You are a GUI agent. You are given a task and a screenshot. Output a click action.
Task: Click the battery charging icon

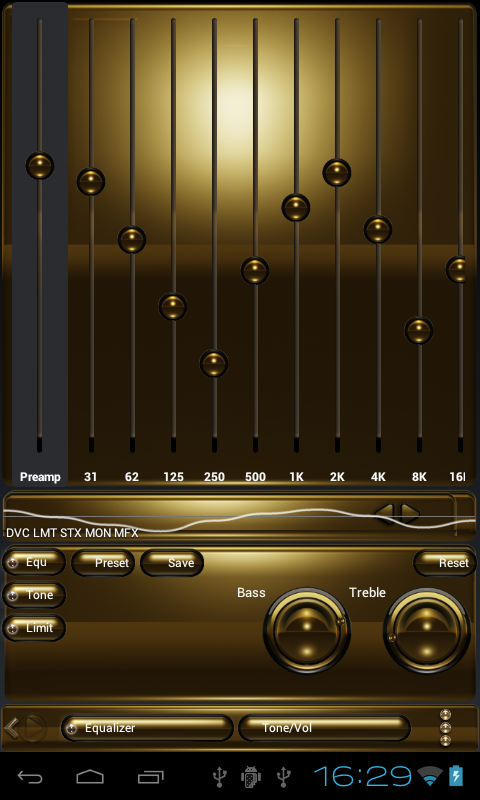(456, 776)
